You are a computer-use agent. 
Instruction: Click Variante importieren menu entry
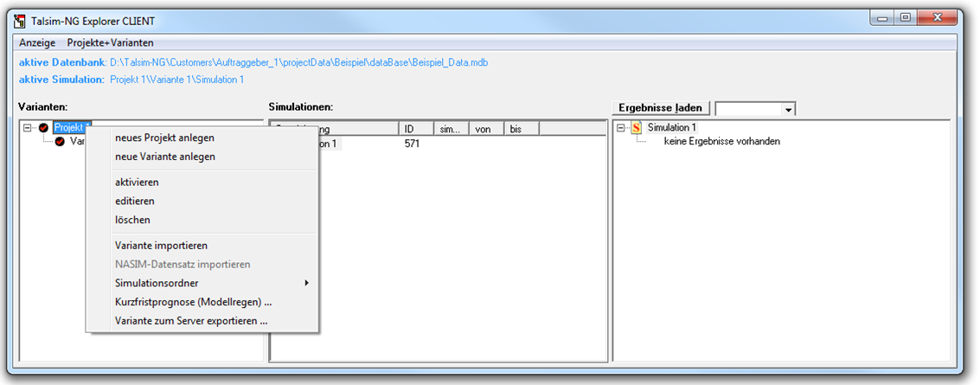[161, 246]
